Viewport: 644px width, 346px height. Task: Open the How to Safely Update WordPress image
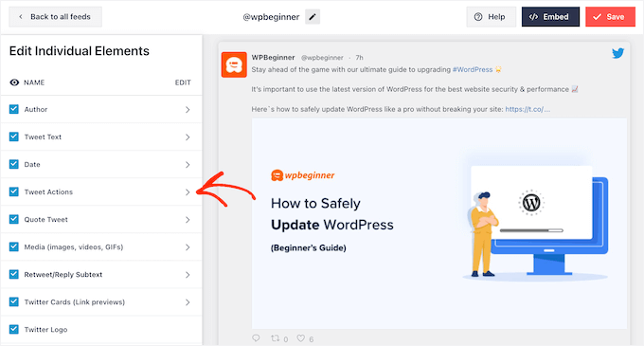[x=439, y=224]
